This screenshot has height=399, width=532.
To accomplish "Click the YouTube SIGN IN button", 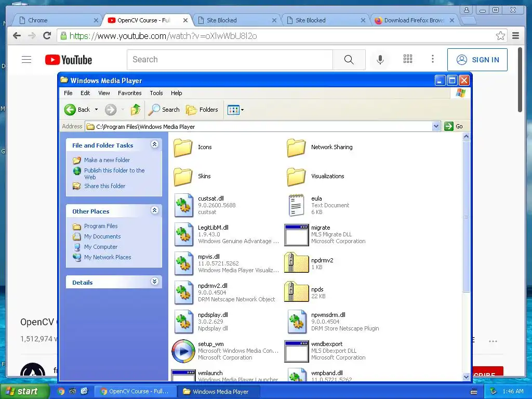I will pos(477,60).
